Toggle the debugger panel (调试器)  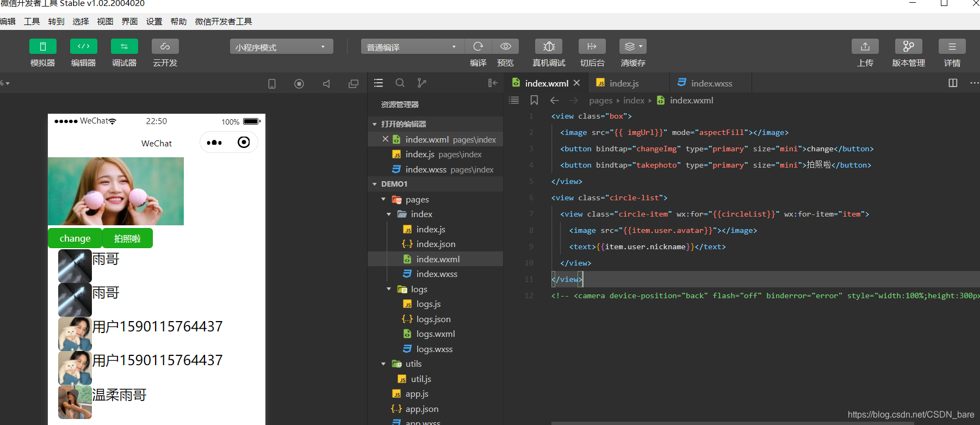click(x=124, y=46)
